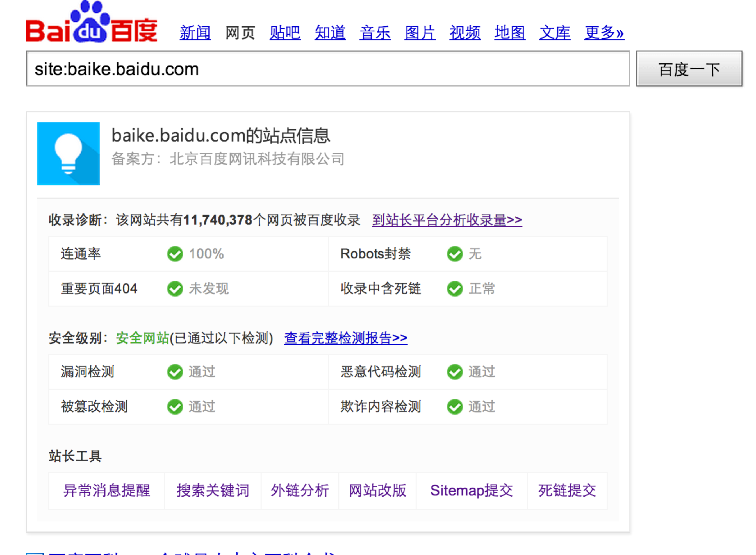This screenshot has height=555, width=756.
Task: Click green check icon in Robots封禁 row
Action: (455, 254)
